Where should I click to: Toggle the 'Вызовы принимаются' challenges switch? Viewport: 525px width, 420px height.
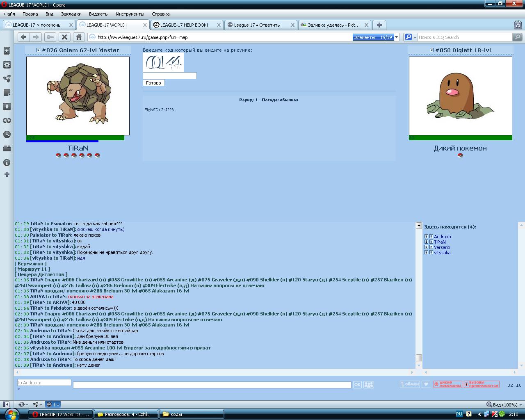[482, 384]
